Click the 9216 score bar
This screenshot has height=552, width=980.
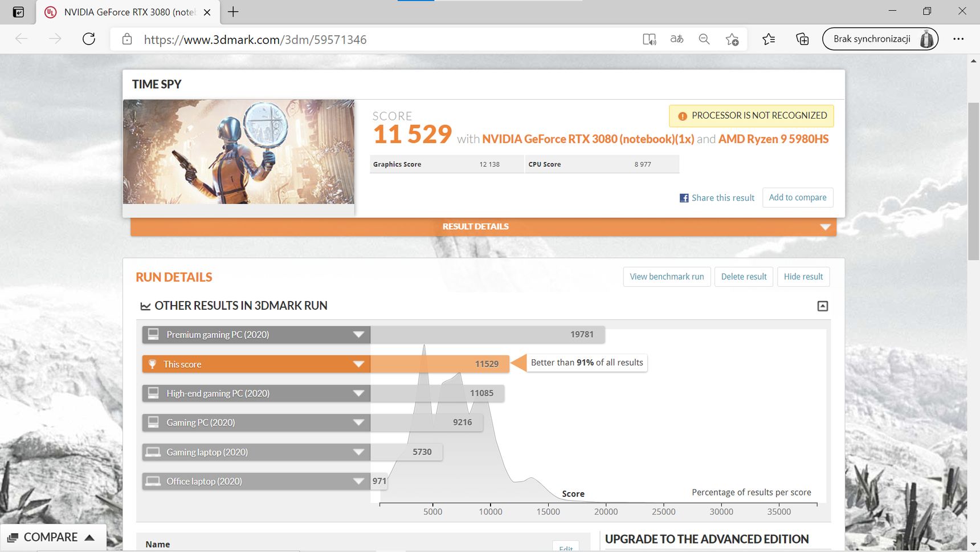426,423
